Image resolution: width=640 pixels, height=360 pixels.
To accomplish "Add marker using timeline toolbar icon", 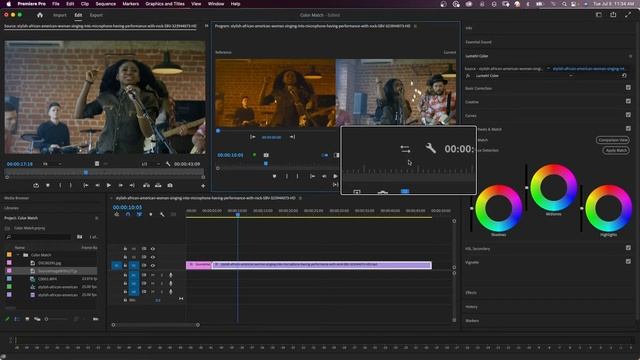I will (151, 214).
